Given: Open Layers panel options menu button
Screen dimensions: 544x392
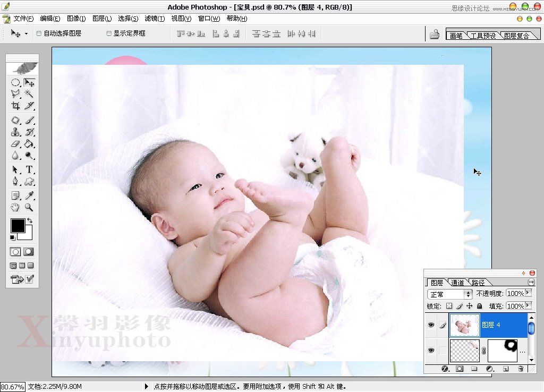Looking at the screenshot, I should pyautogui.click(x=531, y=283).
